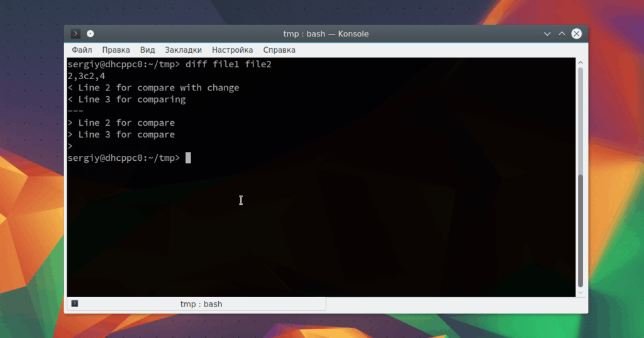Image resolution: width=644 pixels, height=338 pixels.
Task: Open the Правка menu
Action: 116,50
